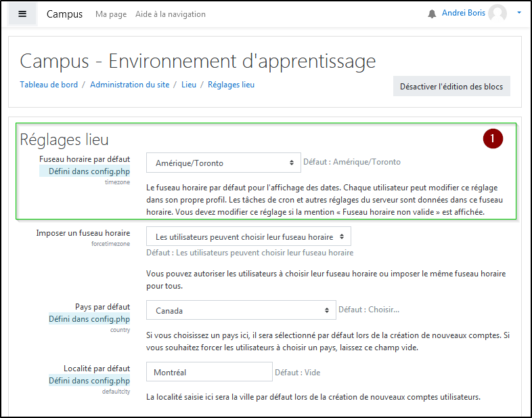
Task: Click the Réglages lieu section heading
Action: click(x=64, y=140)
